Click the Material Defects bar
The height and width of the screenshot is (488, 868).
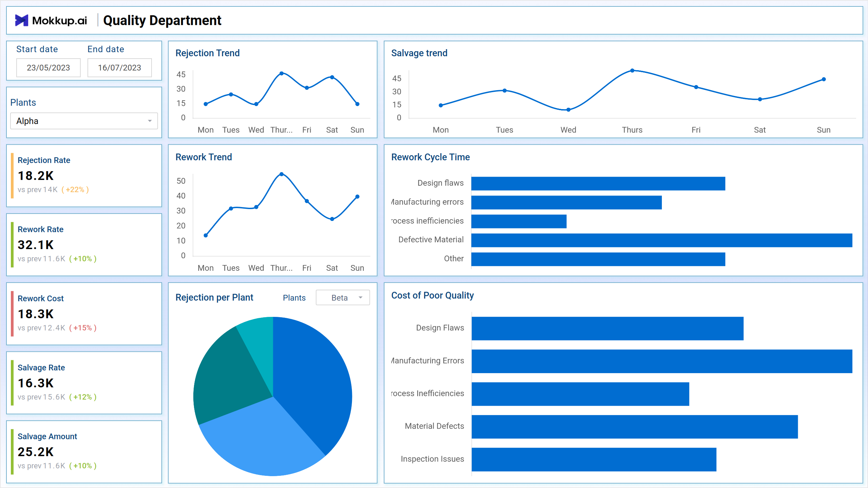[x=634, y=427]
